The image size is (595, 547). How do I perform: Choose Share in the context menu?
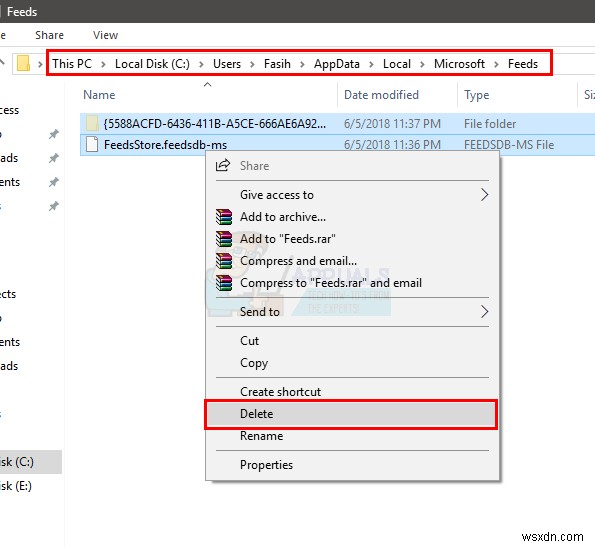tap(254, 166)
